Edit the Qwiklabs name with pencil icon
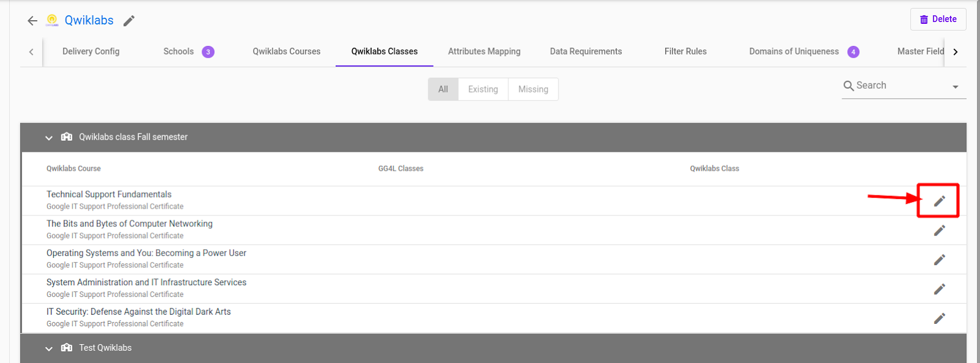Image resolution: width=980 pixels, height=363 pixels. [129, 21]
